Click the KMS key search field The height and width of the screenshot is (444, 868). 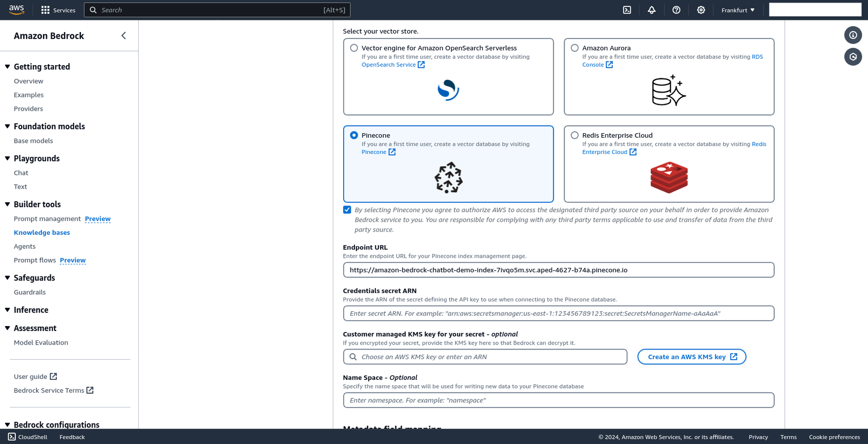tap(485, 357)
